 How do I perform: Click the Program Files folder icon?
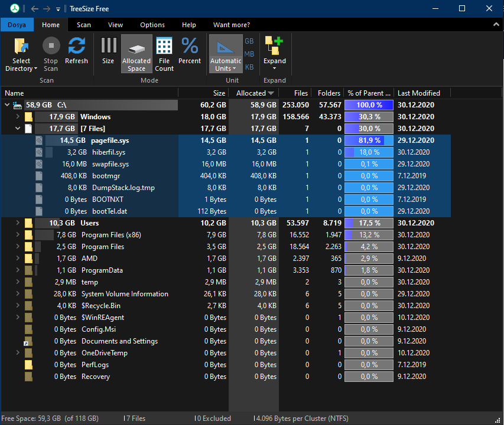click(28, 247)
